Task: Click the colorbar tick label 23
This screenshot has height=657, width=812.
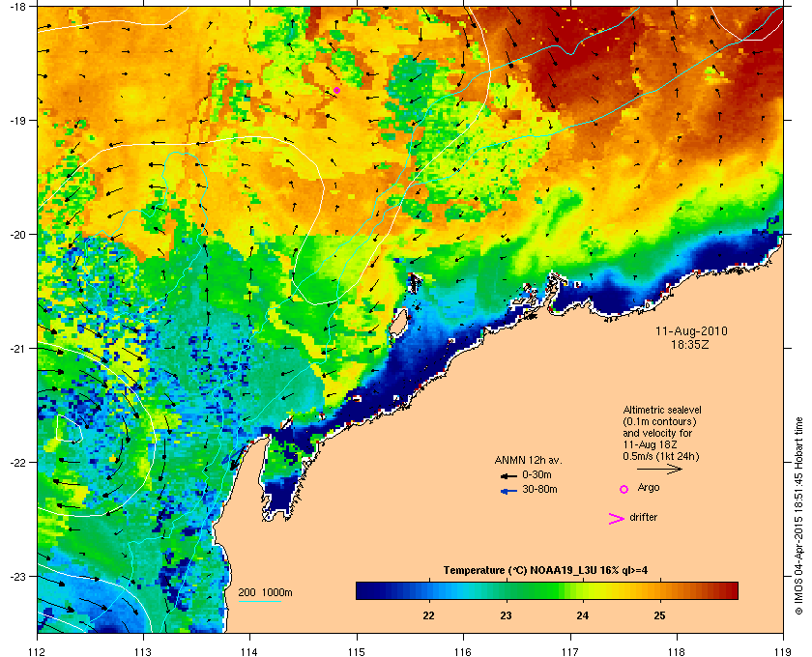Action: pyautogui.click(x=506, y=615)
